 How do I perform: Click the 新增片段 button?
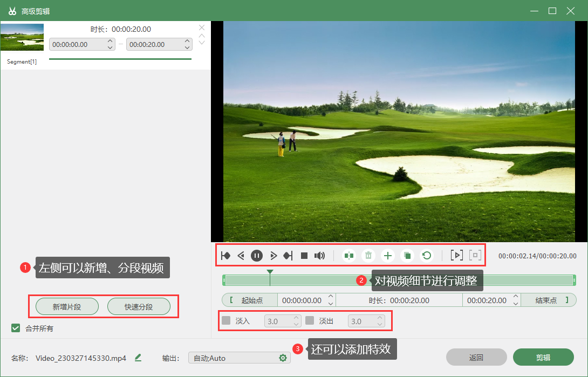click(67, 307)
